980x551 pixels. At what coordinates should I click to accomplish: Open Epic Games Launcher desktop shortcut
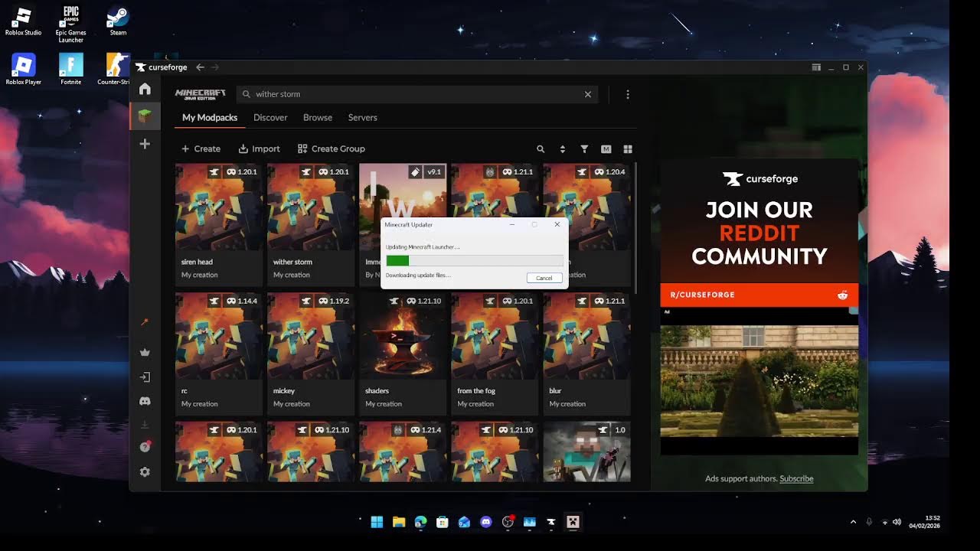tap(70, 24)
